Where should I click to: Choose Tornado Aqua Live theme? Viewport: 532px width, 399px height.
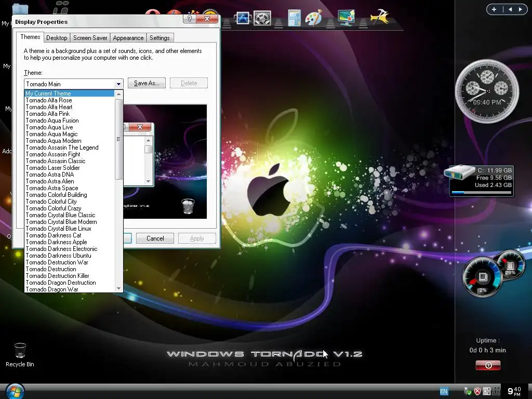coord(70,127)
